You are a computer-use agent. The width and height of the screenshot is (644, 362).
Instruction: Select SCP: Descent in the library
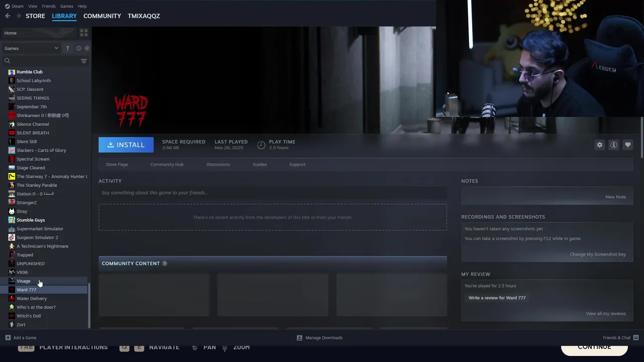point(30,89)
